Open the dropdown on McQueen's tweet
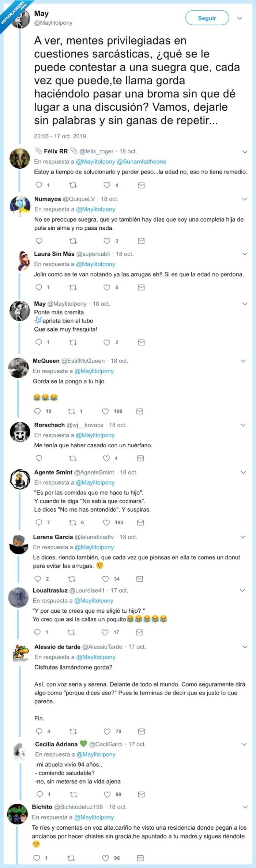 tap(243, 362)
